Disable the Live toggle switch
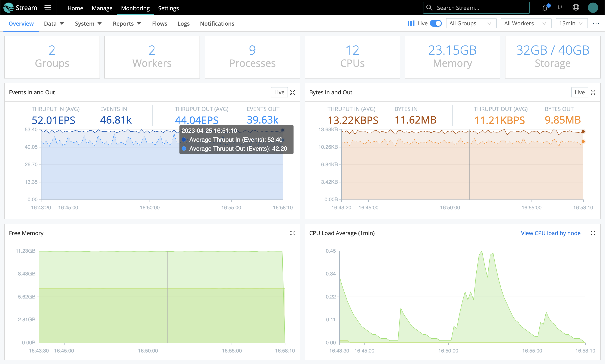The height and width of the screenshot is (364, 605). coord(436,23)
